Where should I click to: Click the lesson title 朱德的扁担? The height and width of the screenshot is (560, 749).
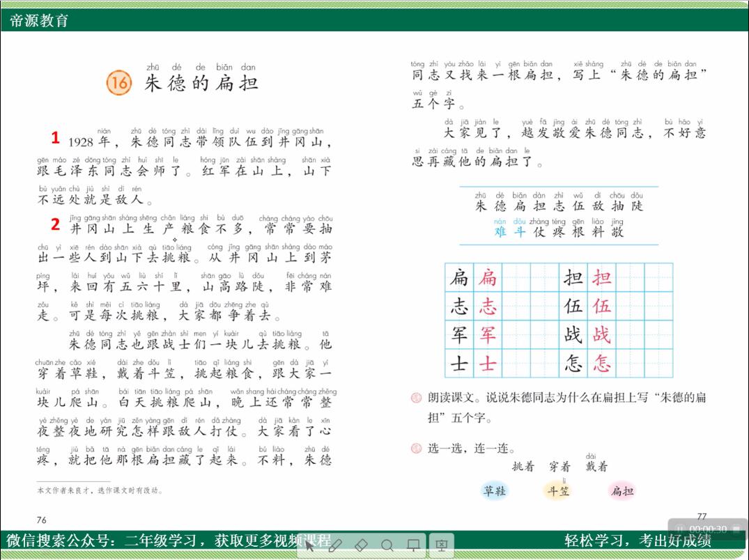pos(201,83)
